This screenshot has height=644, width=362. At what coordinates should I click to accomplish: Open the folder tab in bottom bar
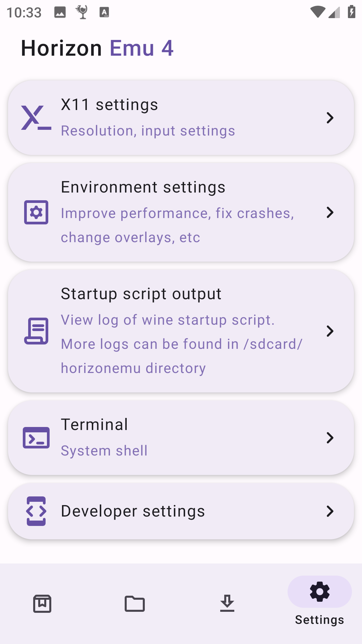[x=135, y=604]
